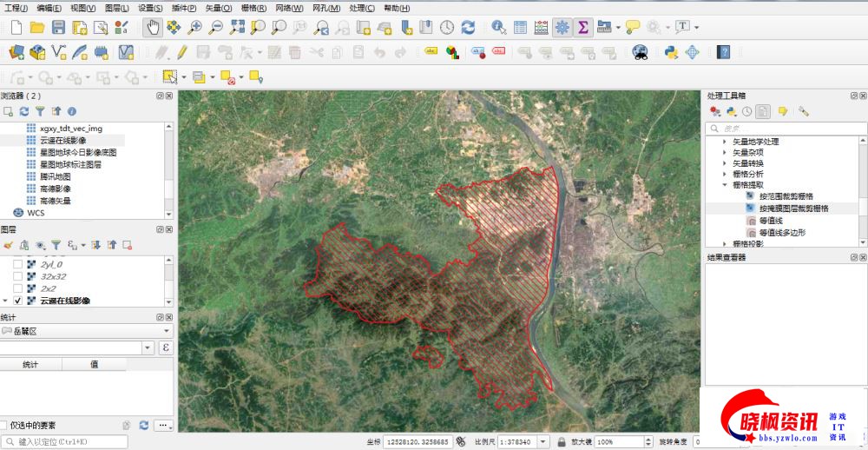Image resolution: width=868 pixels, height=450 pixels.
Task: Expand the 栅格投影 toolbox group
Action: pos(725,243)
